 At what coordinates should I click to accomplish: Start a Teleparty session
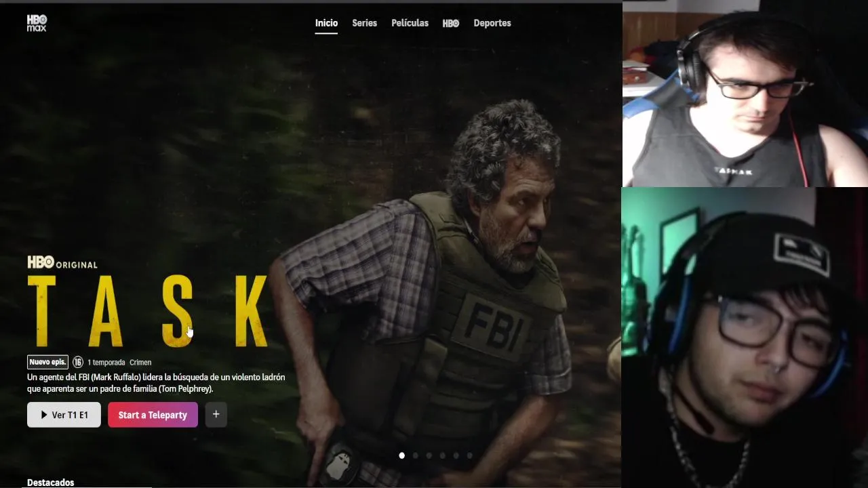[153, 415]
